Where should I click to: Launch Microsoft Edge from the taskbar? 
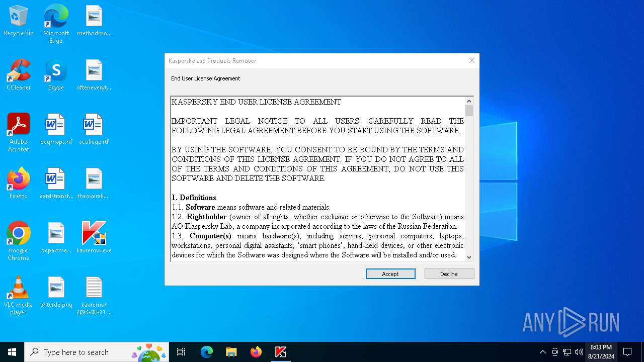pos(207,352)
